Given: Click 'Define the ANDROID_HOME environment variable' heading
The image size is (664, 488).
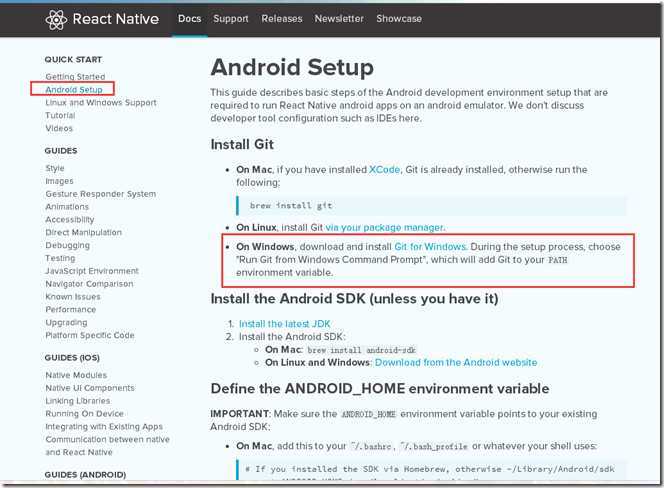Looking at the screenshot, I should [380, 388].
